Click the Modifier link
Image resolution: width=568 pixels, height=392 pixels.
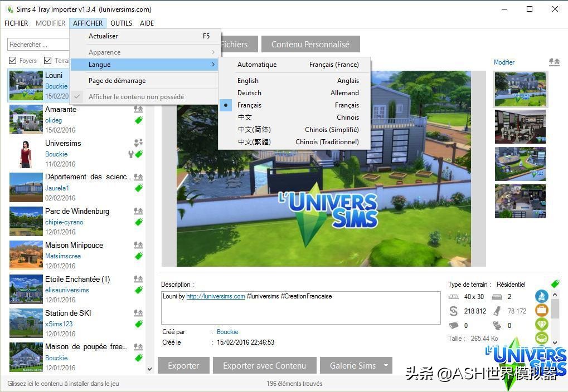coord(504,62)
